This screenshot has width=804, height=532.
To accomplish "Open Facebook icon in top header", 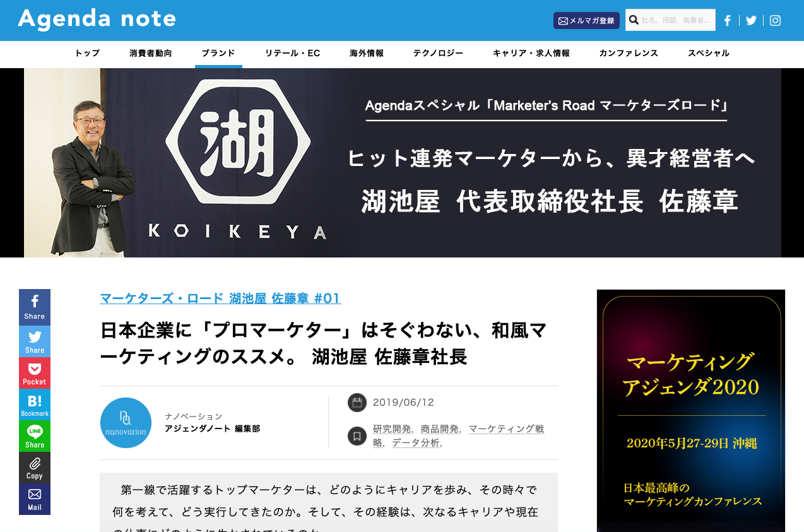I will point(727,20).
